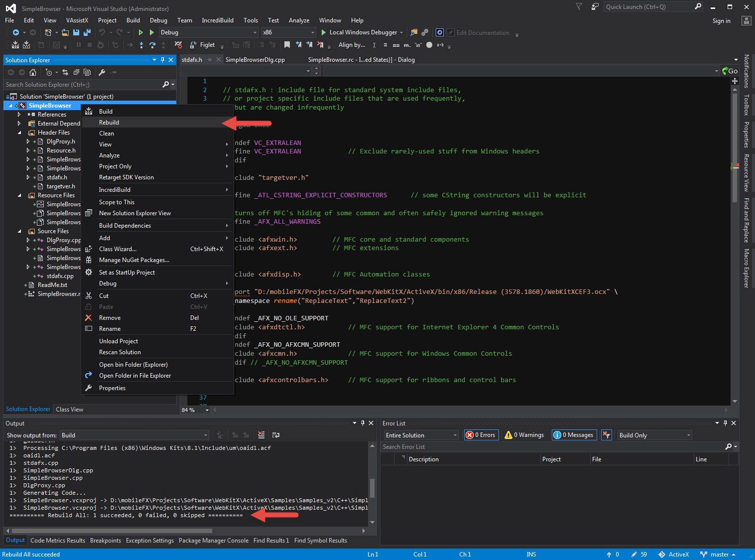Select stdafx.cpp in Source Files tree
This screenshot has height=560, width=755.
(x=60, y=276)
